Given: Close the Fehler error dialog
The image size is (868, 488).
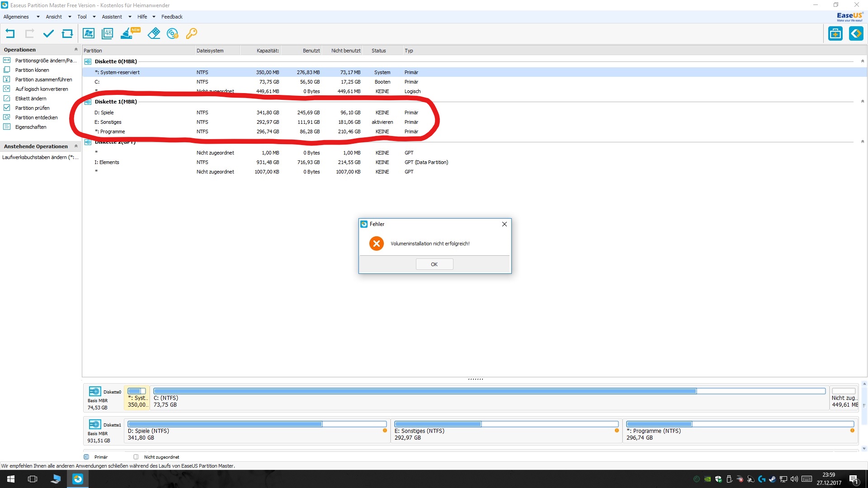Looking at the screenshot, I should point(505,224).
